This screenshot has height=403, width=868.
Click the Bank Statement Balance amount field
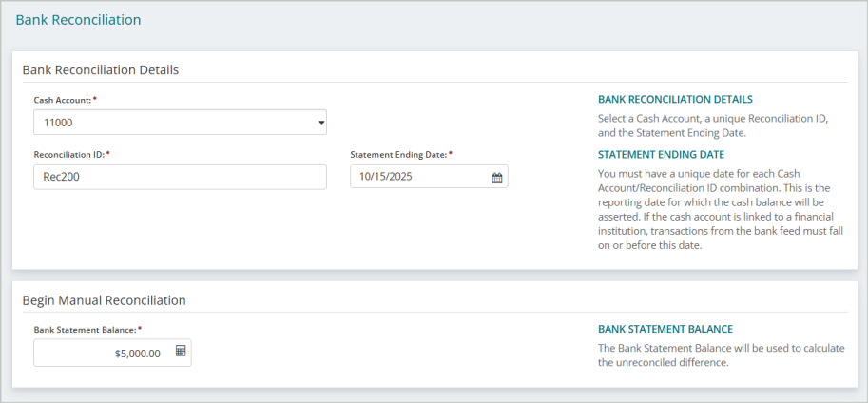pos(103,353)
